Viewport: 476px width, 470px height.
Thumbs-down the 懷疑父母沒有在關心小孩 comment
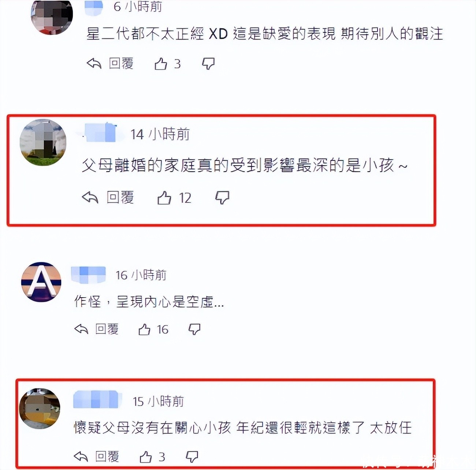(x=192, y=456)
